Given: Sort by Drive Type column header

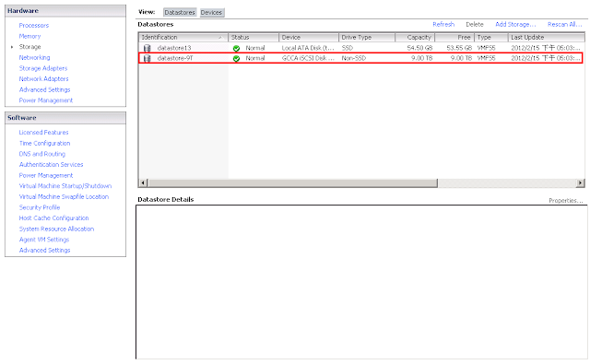Looking at the screenshot, I should point(367,37).
